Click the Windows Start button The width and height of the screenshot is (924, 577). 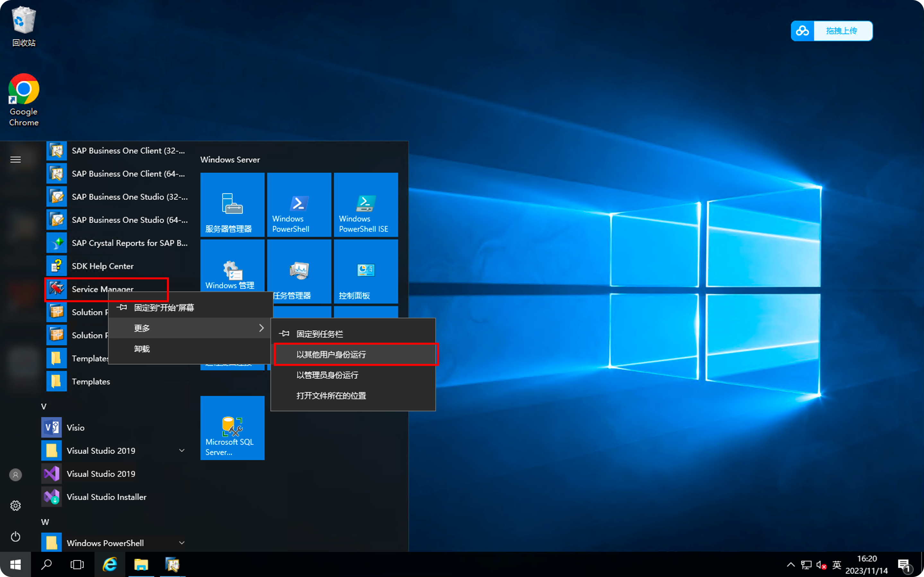click(x=15, y=564)
